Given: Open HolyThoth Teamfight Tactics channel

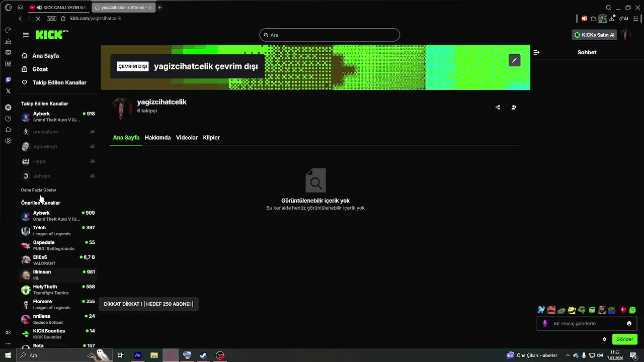Looking at the screenshot, I should tap(58, 290).
